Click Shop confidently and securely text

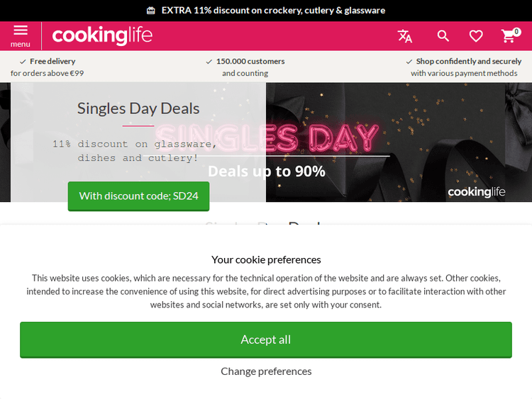coord(469,62)
